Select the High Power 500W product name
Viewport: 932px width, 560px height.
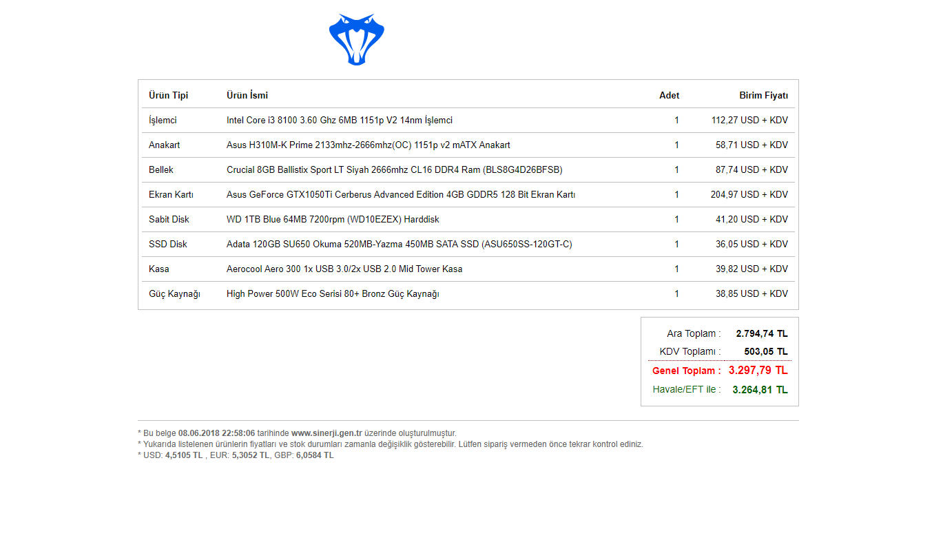tap(333, 294)
